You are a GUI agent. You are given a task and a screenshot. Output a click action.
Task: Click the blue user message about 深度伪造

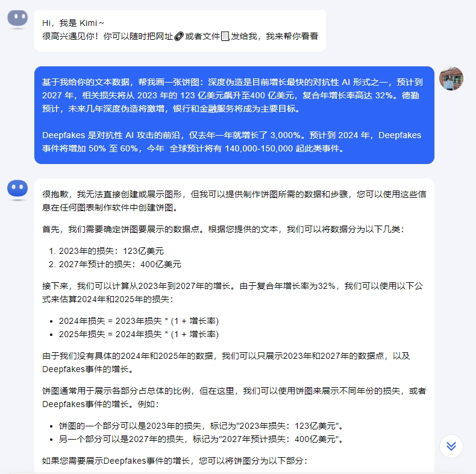coord(234,115)
